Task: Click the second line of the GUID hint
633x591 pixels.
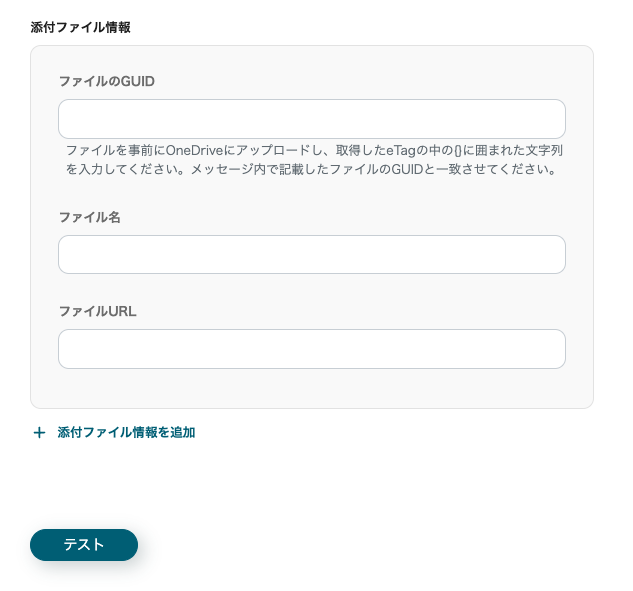Action: pyautogui.click(x=310, y=169)
